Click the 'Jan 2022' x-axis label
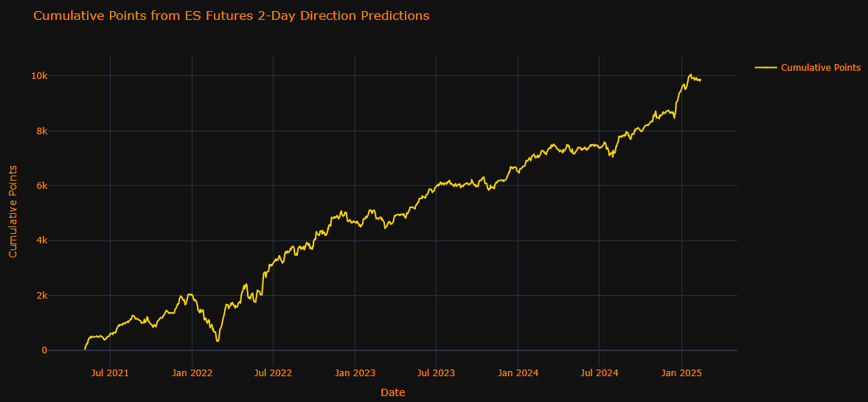Image resolution: width=868 pixels, height=402 pixels. click(192, 372)
